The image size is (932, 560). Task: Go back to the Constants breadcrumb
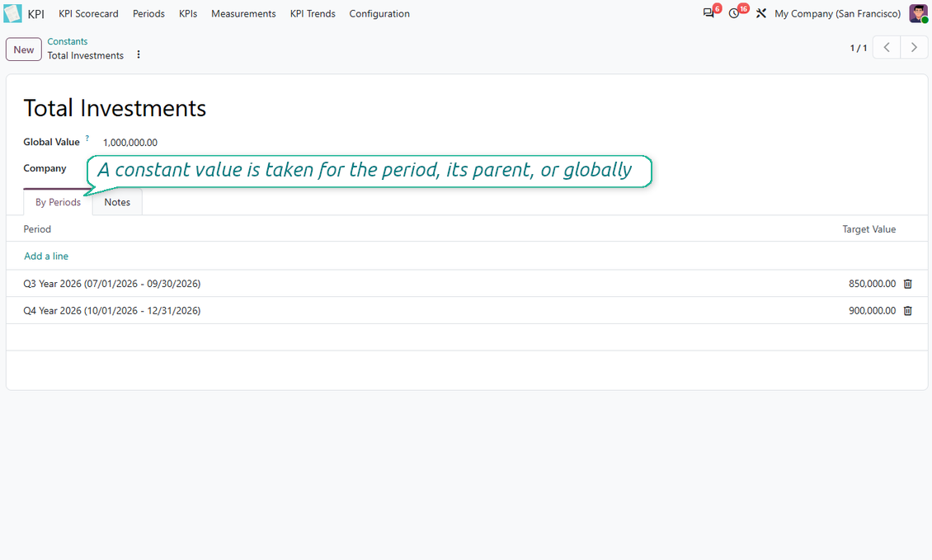(67, 41)
